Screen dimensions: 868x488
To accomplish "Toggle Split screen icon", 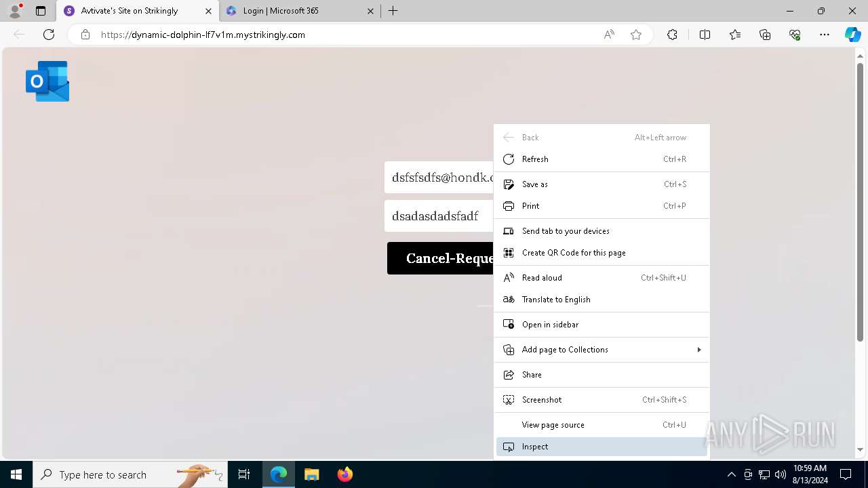I will click(x=705, y=35).
